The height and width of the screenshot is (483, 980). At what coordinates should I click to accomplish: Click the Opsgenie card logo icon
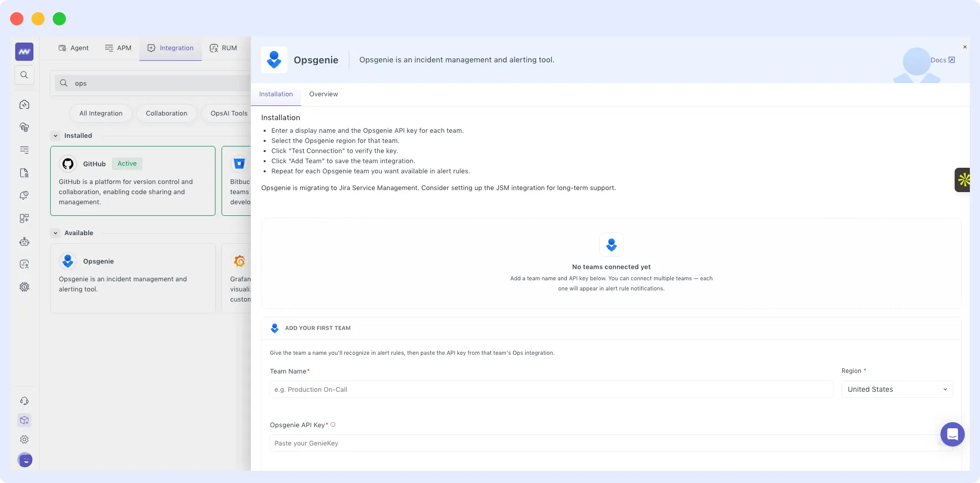point(68,261)
